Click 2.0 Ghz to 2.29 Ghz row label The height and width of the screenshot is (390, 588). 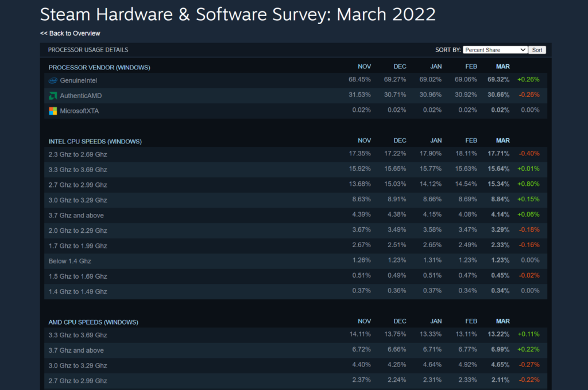pyautogui.click(x=78, y=231)
